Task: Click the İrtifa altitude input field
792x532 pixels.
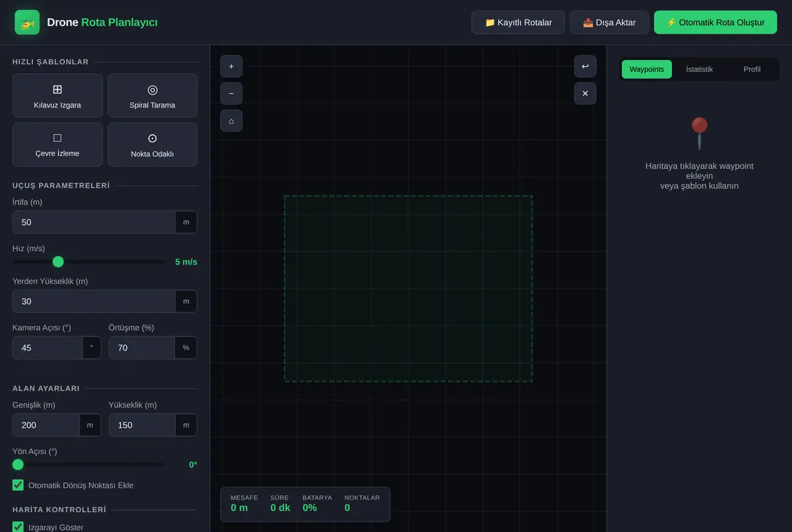Action: click(x=94, y=222)
